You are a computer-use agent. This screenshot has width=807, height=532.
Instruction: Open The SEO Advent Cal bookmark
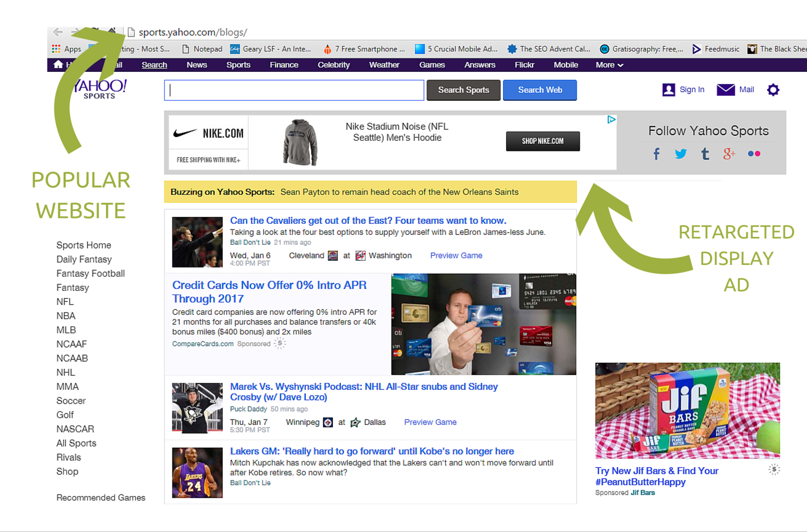click(548, 49)
